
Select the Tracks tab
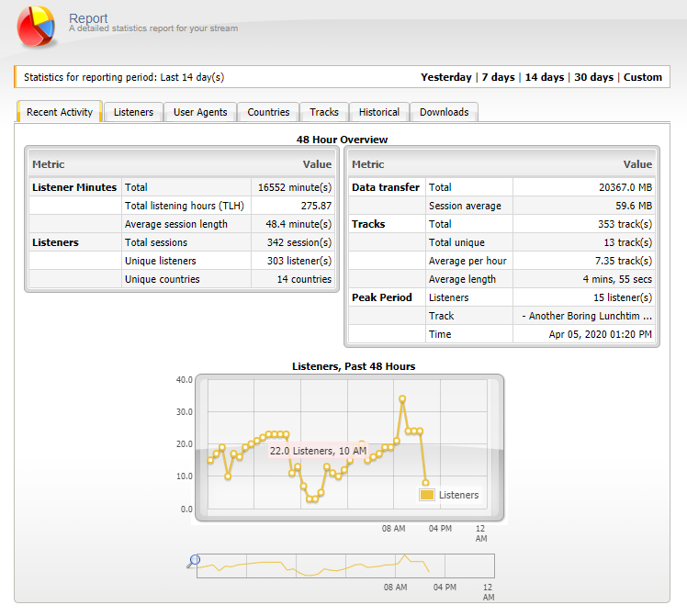click(324, 112)
